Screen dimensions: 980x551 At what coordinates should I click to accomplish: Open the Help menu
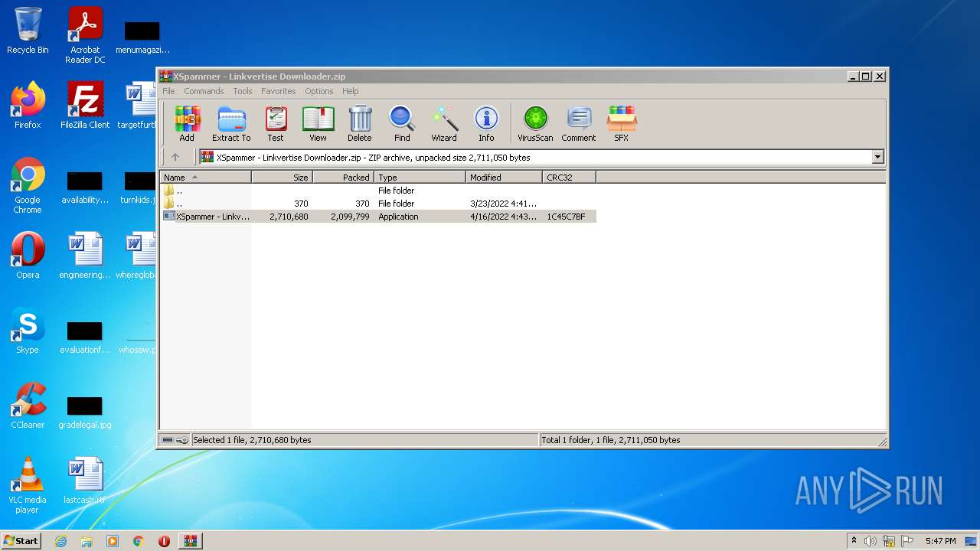tap(351, 91)
